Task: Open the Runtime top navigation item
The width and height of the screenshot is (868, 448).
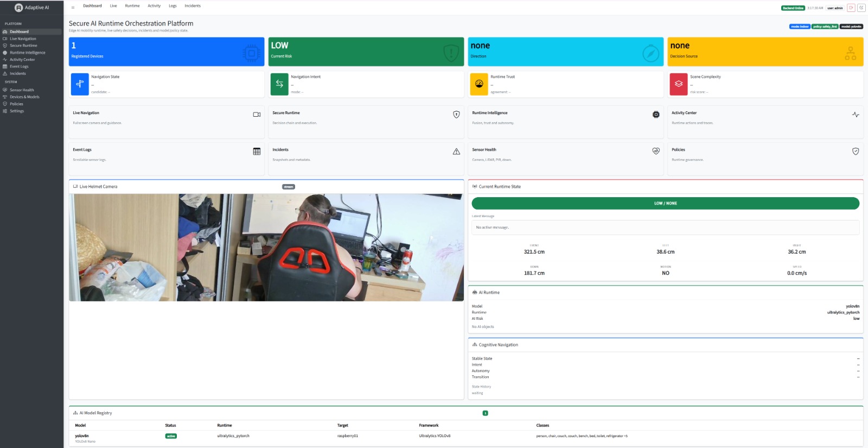Action: (132, 6)
